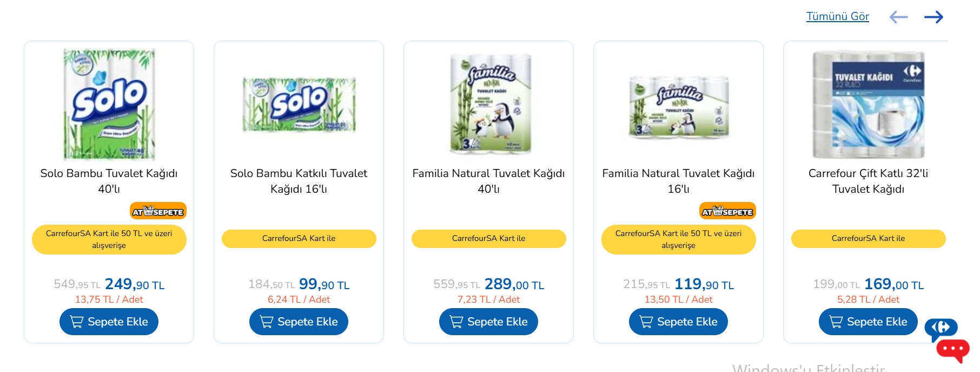Click the Solo Bambu Tuvalet Kağıdı 40'lı title
This screenshot has width=980, height=372.
(109, 181)
